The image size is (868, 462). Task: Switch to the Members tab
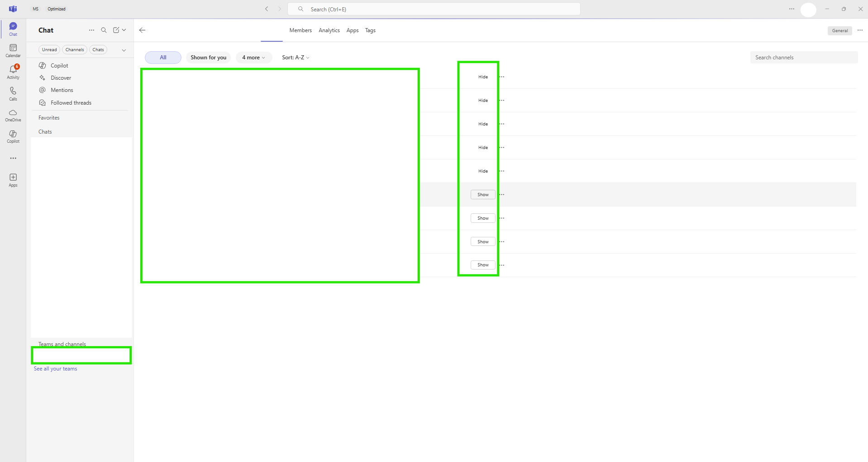click(x=300, y=30)
